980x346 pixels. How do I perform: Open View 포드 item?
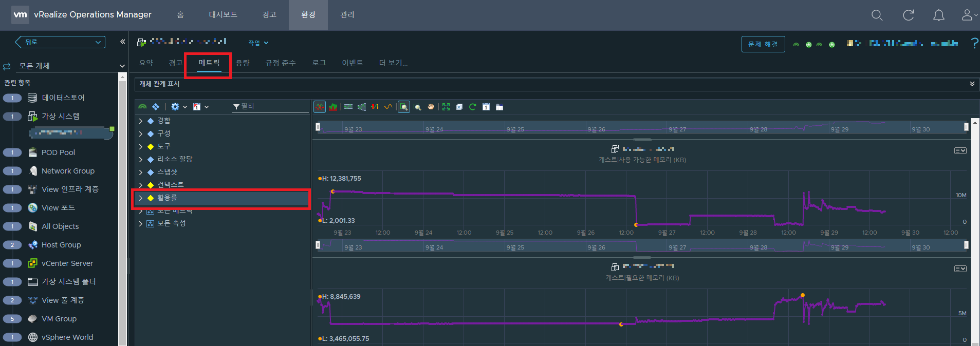coord(59,208)
